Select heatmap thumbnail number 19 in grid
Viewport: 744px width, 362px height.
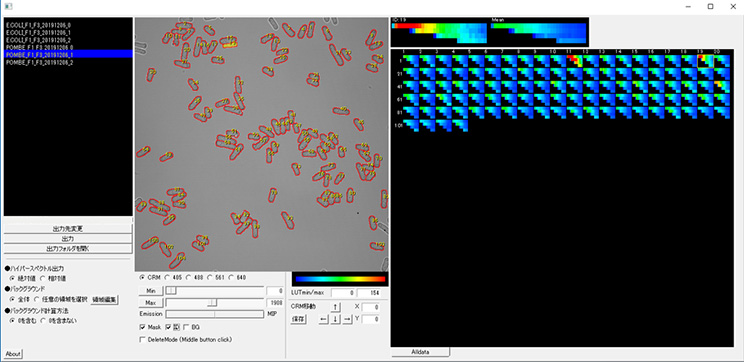[x=705, y=60]
